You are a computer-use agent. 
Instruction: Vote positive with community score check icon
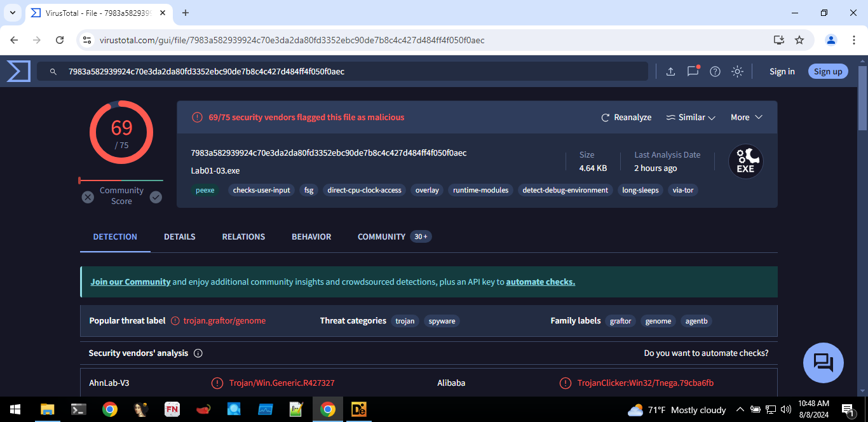click(156, 198)
